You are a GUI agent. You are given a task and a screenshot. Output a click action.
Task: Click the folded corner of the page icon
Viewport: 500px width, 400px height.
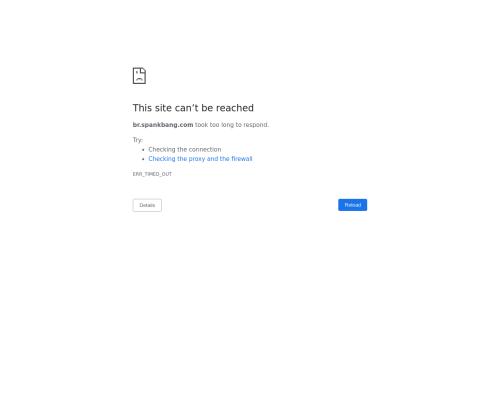144,70
